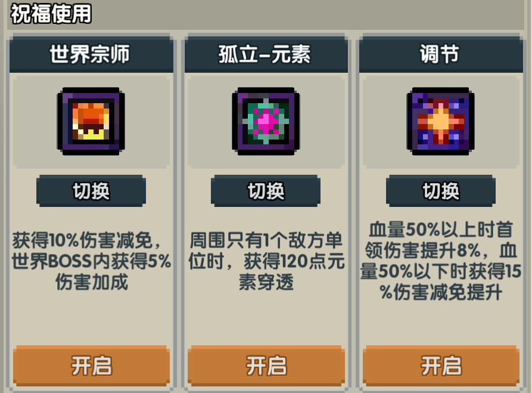Click the 孤立-元素 pink gem icon
This screenshot has height=393, width=532.
click(266, 121)
